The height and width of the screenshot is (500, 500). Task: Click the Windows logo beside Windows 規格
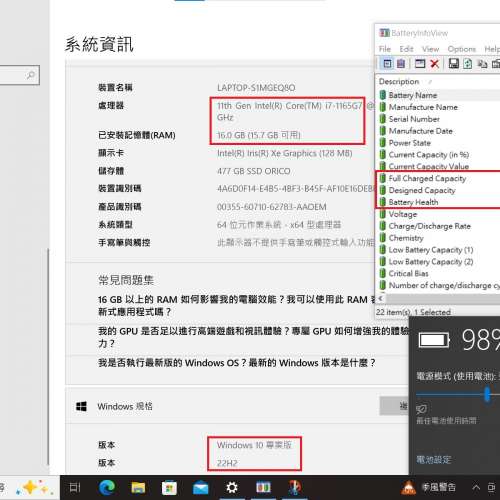(81, 406)
